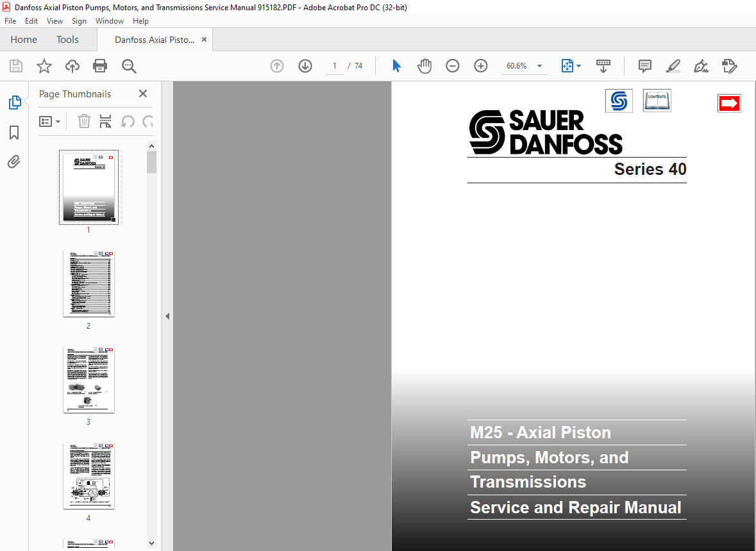Switch to the Home tab

click(24, 40)
